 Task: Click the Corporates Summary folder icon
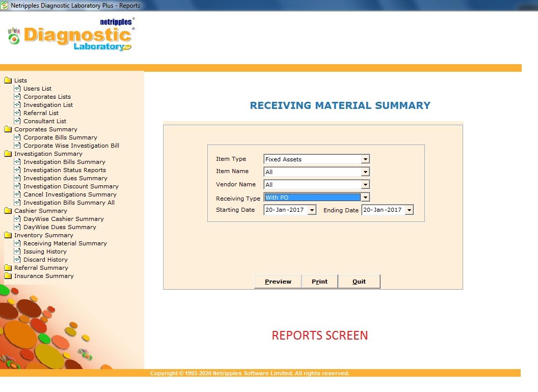pyautogui.click(x=8, y=129)
